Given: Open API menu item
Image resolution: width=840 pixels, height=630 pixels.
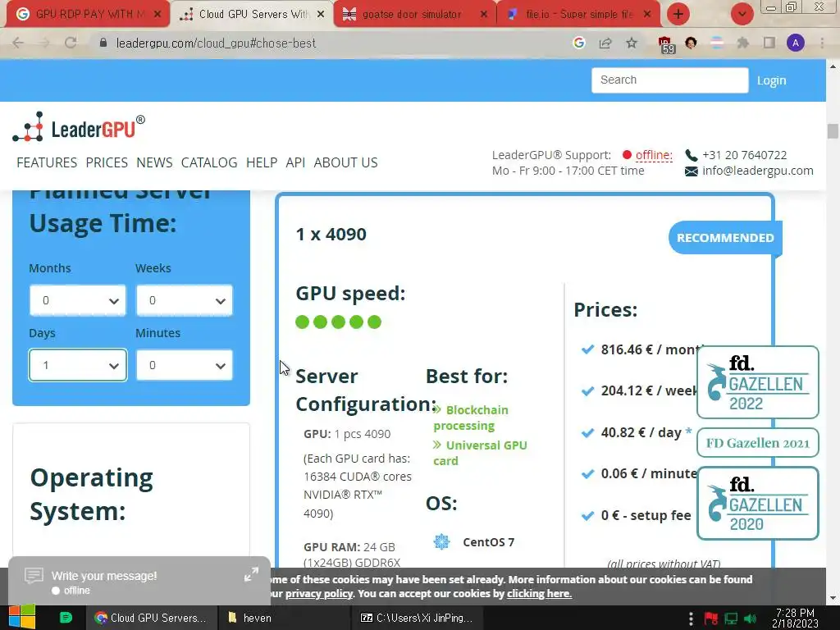Looking at the screenshot, I should click(x=295, y=162).
